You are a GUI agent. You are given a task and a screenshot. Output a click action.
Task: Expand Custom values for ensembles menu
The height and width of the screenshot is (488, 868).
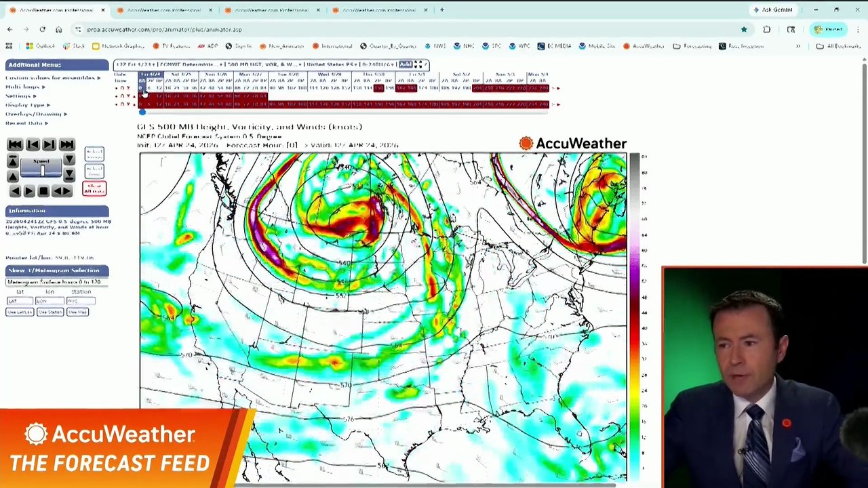[53, 78]
